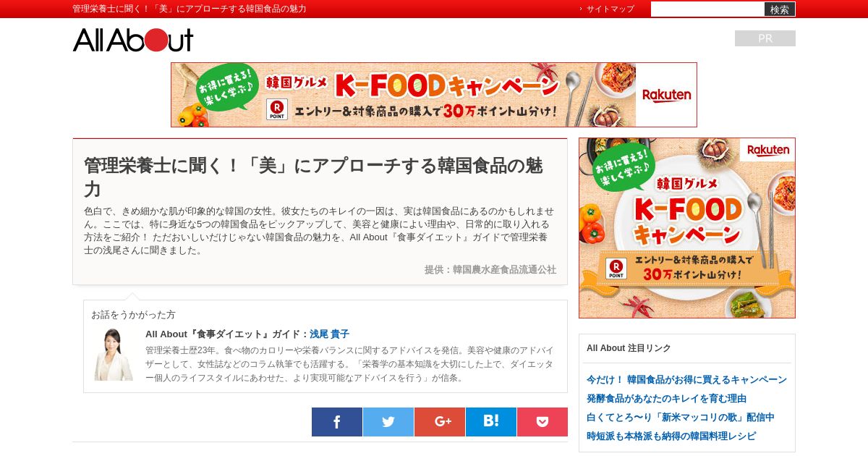Click the red header article title text
Image resolution: width=868 pixels, height=456 pixels.
[190, 9]
